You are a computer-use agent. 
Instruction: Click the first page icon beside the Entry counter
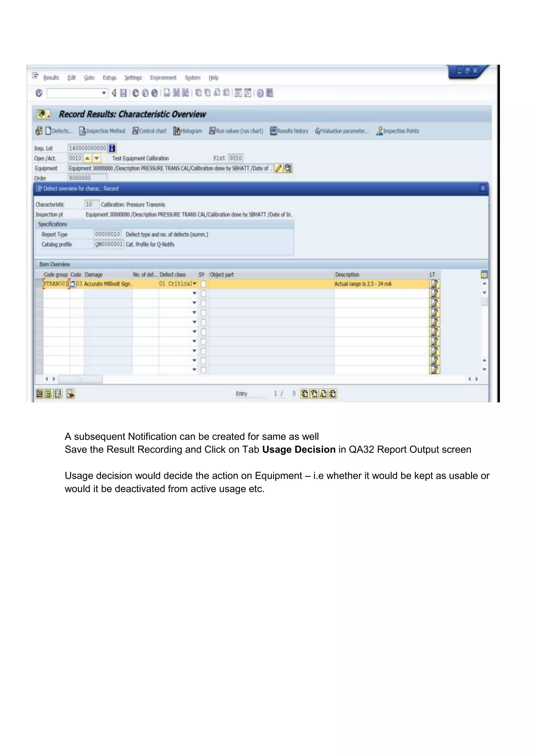[x=305, y=393]
